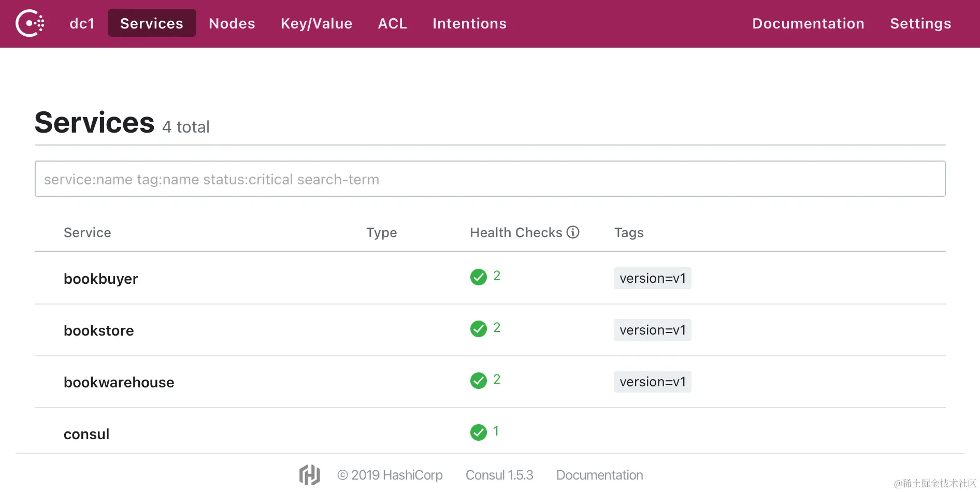
Task: Open the bookwarehouse service details
Action: click(119, 382)
